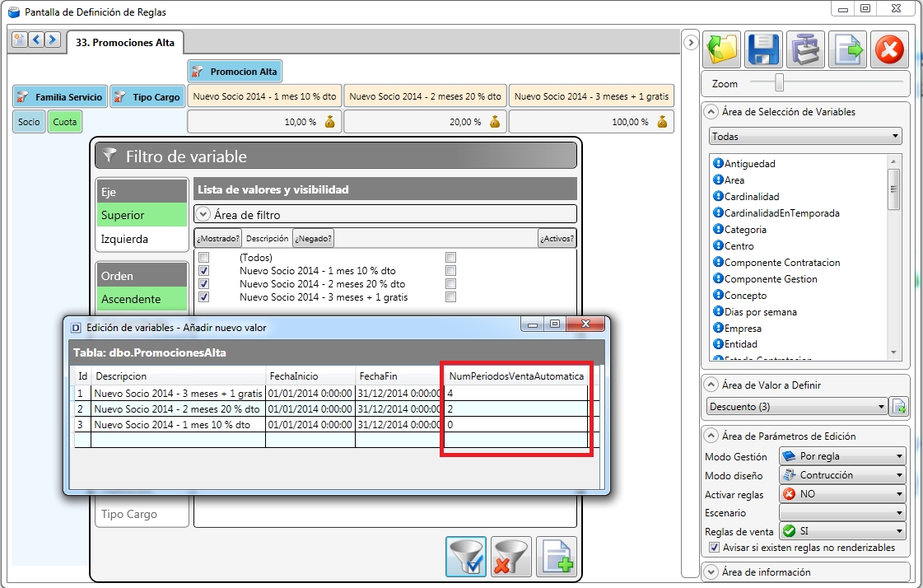Click filter icon on Tipo Cargo header
Viewport: 923px width, 588px height.
[119, 96]
